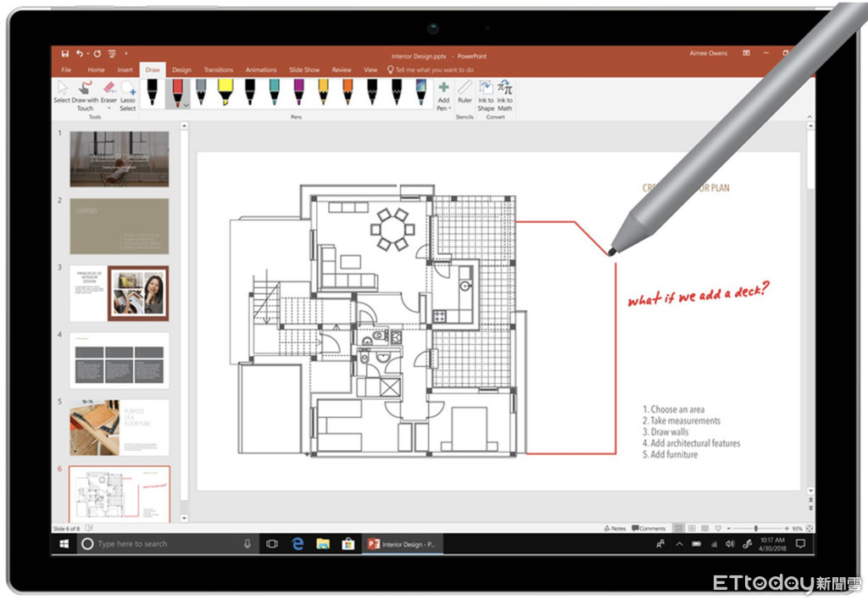
Task: Open the Action Center notifications icon
Action: click(800, 543)
